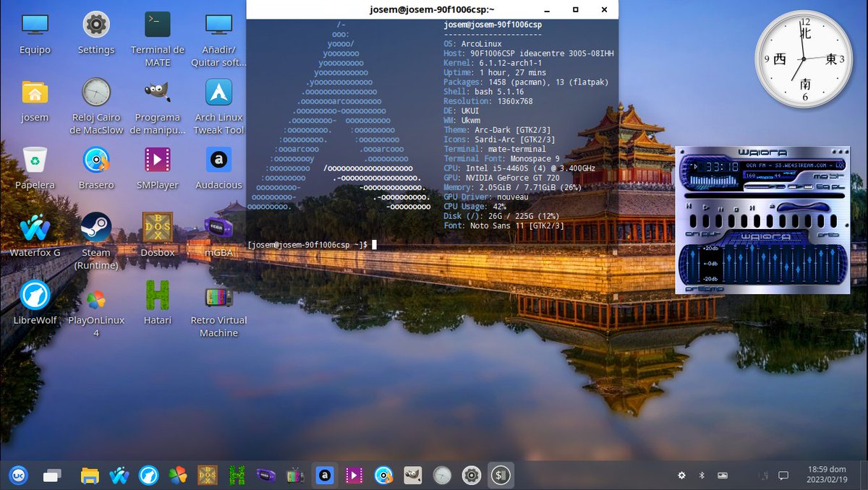868x490 pixels.
Task: Launch Audacious from the desktop
Action: (x=218, y=168)
